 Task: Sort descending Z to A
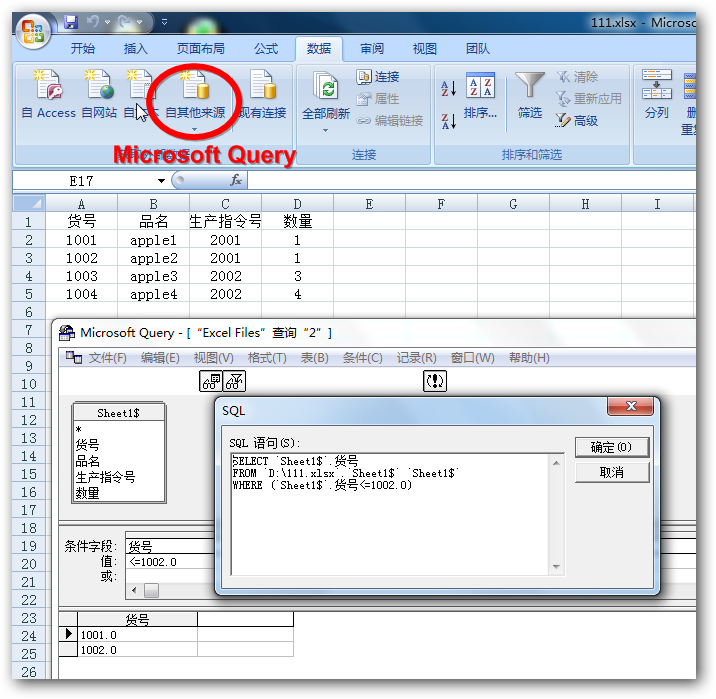click(448, 121)
